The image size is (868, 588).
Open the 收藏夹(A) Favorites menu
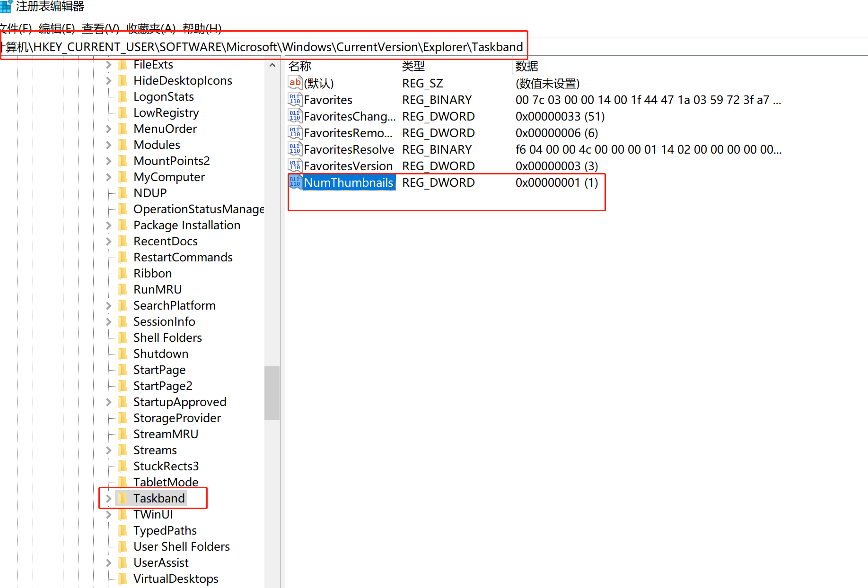click(151, 28)
